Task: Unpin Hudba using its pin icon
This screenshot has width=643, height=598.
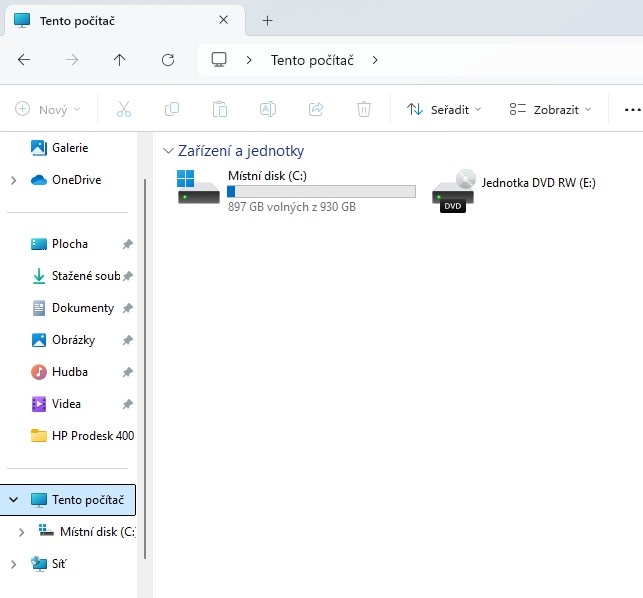Action: click(x=128, y=372)
